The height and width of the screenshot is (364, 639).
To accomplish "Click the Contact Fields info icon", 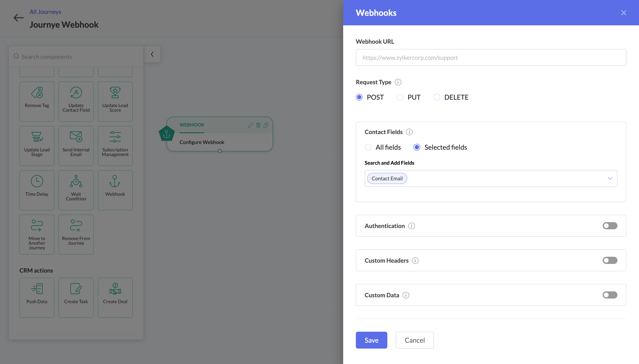I will [x=409, y=132].
